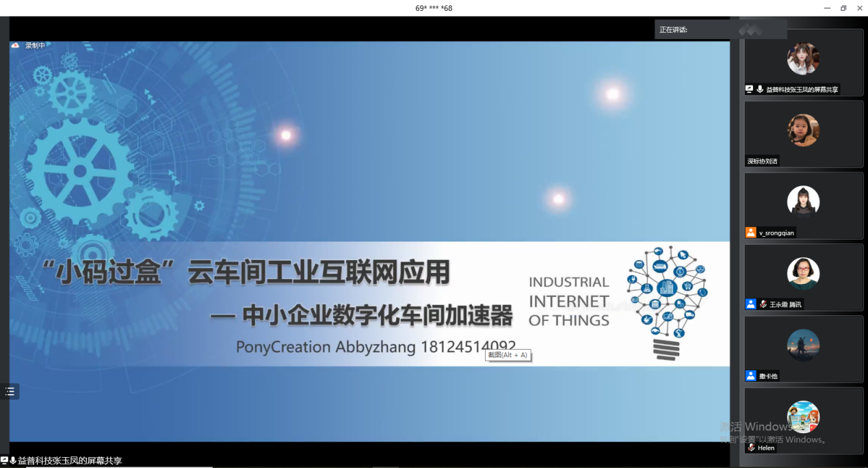The image size is (868, 468).
Task: Click the cloud recording status icon
Action: (x=15, y=46)
